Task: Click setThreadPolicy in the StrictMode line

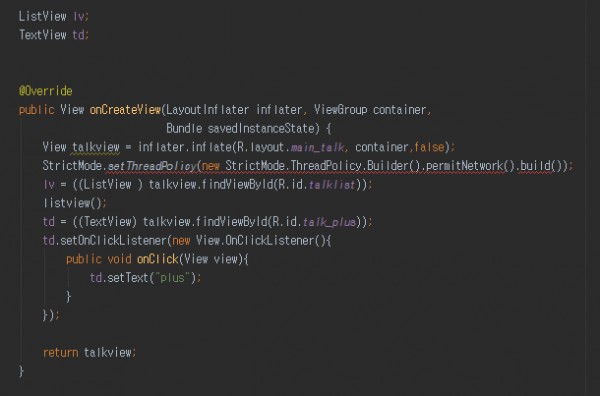Action: 152,166
